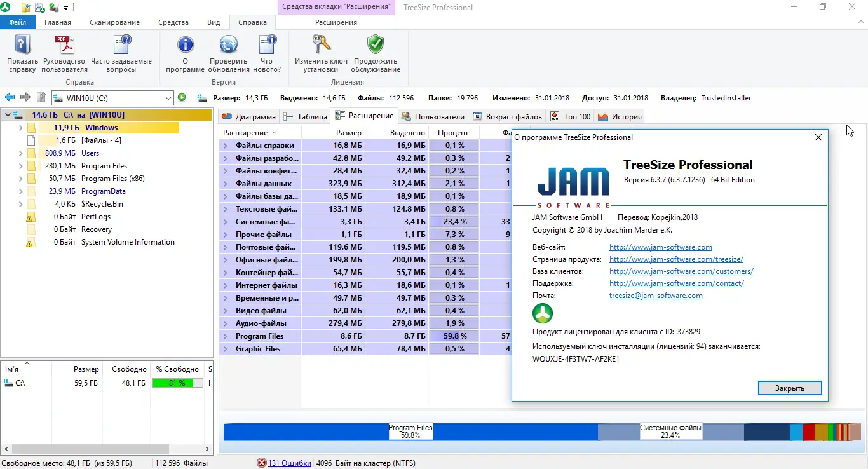868x469 pixels.
Task: Click the 131 Ошибки link in status bar
Action: (290, 463)
